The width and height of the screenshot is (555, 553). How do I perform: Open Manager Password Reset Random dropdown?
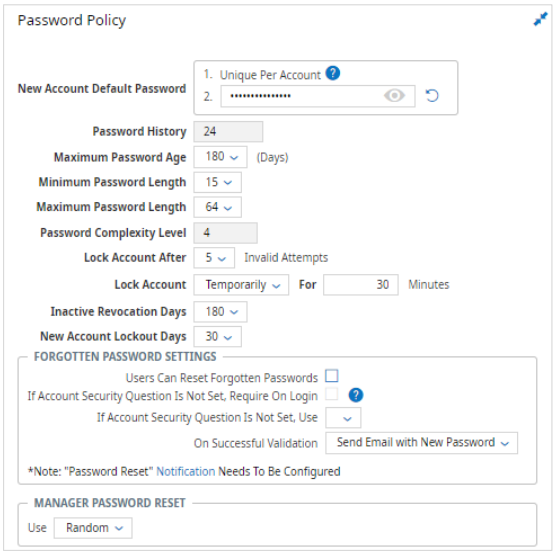coord(93,528)
